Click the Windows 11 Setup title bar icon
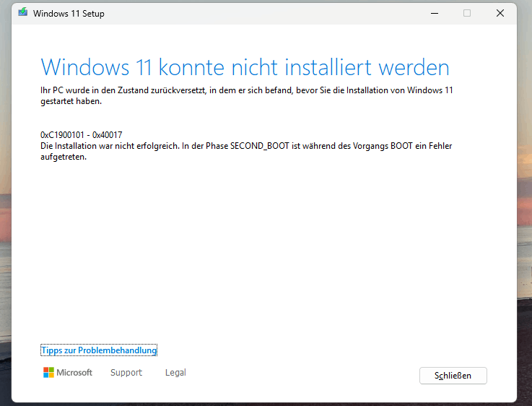The width and height of the screenshot is (532, 406). pos(23,13)
